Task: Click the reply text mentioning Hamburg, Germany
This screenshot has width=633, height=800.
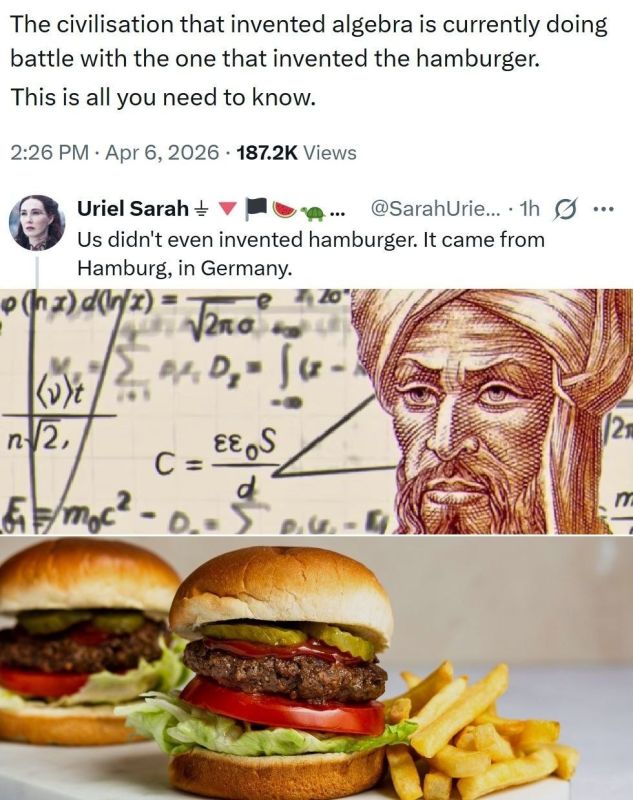Action: 311,254
